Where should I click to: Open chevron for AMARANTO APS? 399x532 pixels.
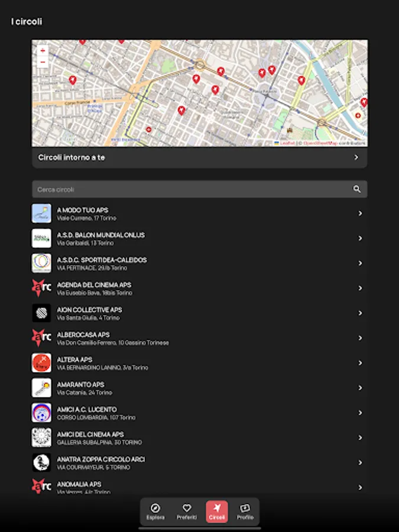360,388
